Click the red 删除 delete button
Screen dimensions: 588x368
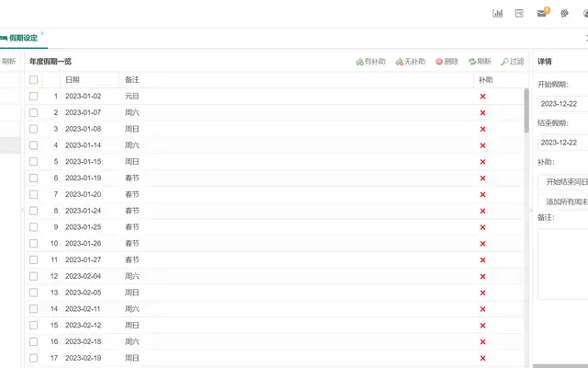[x=447, y=62]
